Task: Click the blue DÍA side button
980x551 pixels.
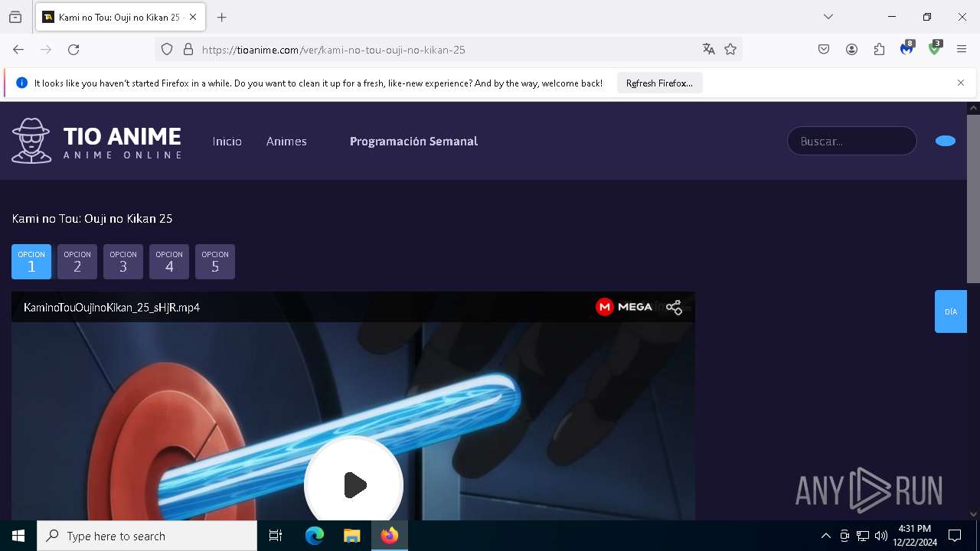Action: (951, 311)
